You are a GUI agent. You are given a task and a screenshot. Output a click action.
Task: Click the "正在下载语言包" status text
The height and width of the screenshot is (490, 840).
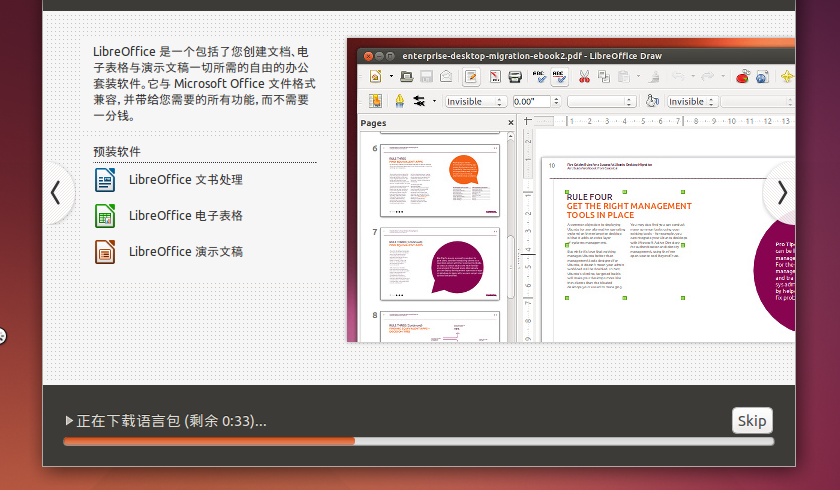click(128, 421)
